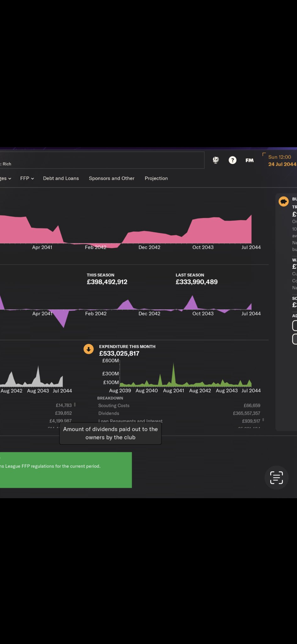Click the FM logo icon
This screenshot has height=644, width=297.
pos(250,160)
